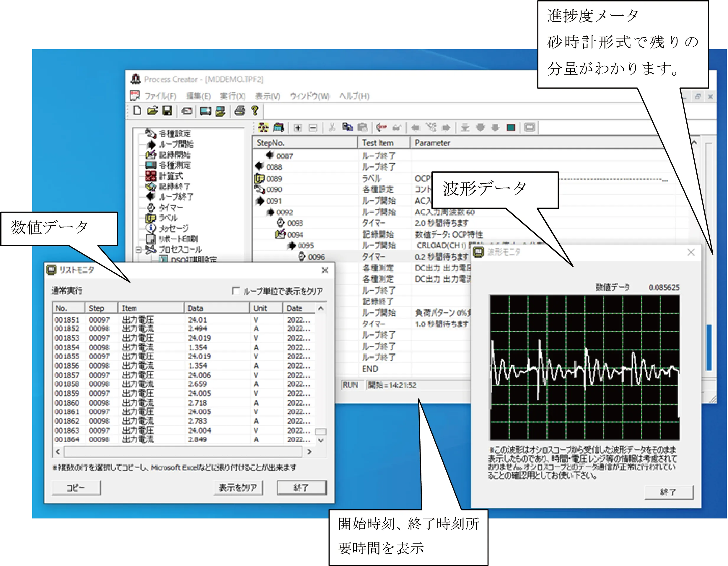Save the file with floppy icon

tap(167, 111)
